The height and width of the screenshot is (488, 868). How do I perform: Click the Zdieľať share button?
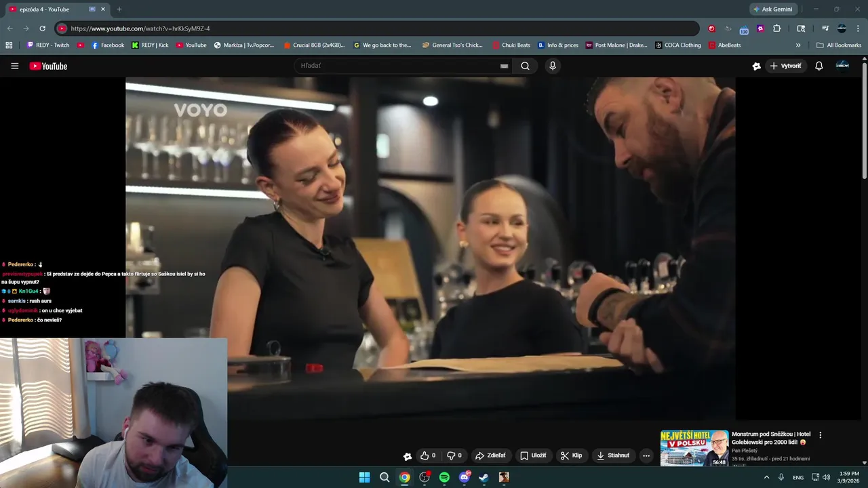tap(490, 455)
